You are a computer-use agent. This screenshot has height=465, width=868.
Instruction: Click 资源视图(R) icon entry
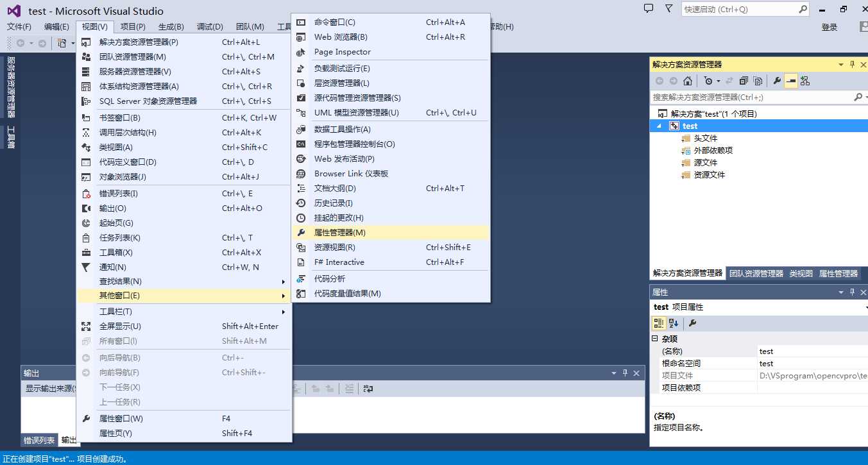click(x=391, y=248)
